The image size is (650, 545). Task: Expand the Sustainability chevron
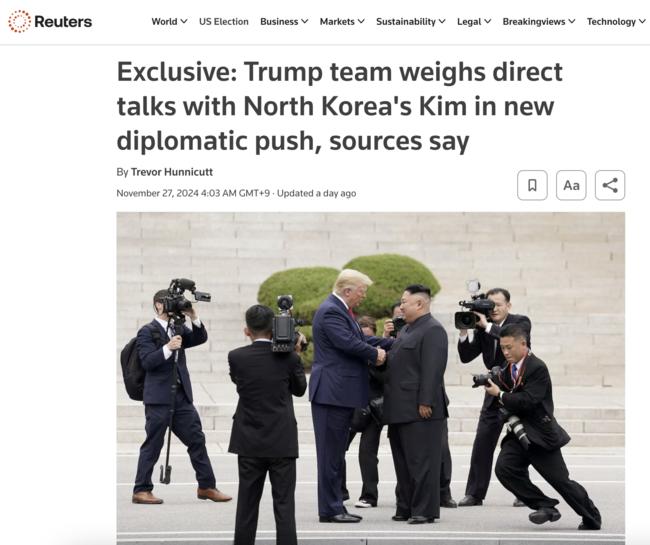[442, 22]
